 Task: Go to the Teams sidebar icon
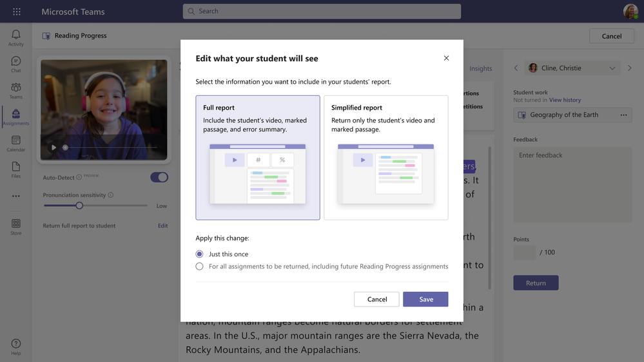(16, 88)
